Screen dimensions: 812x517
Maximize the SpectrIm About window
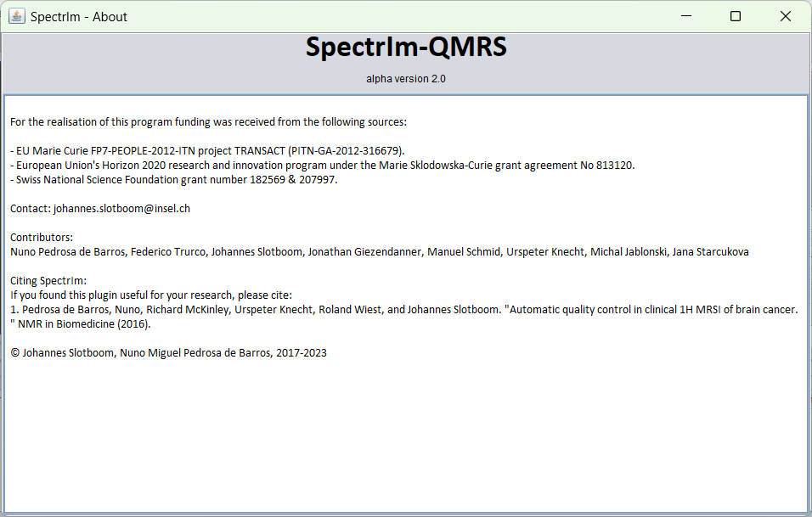pyautogui.click(x=736, y=16)
